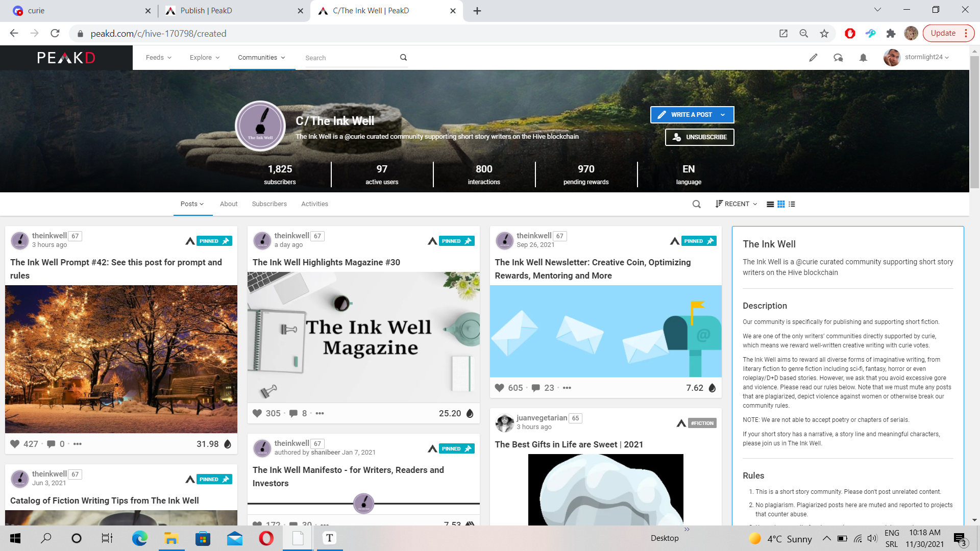
Task: Bookmark this page with the star icon
Action: coord(824,34)
